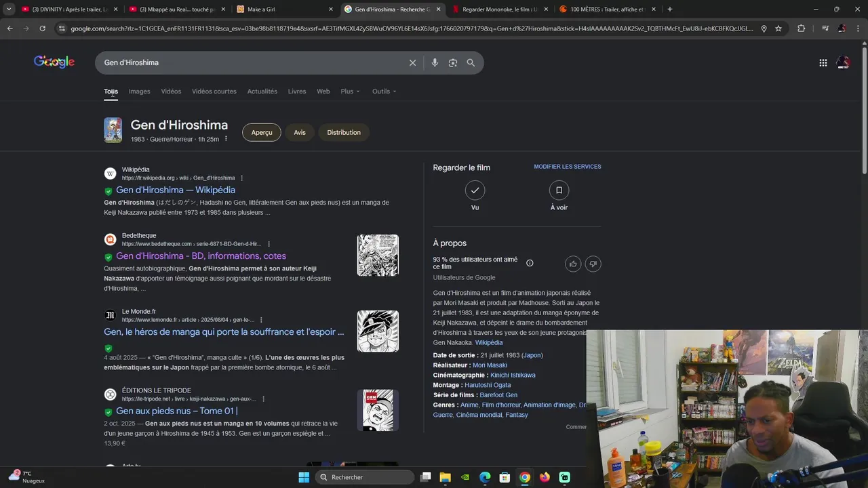Switch to the Actualités tab
The height and width of the screenshot is (488, 868).
coord(262,91)
